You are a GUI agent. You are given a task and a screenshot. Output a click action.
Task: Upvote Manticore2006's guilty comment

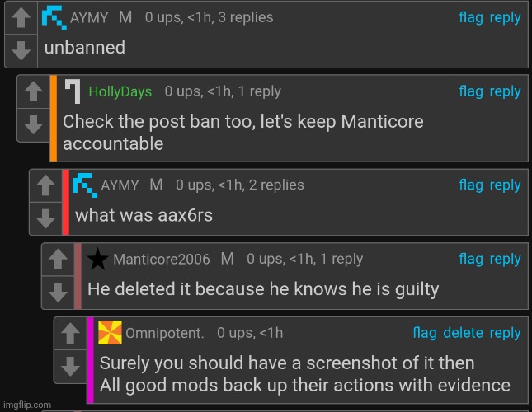[x=58, y=260]
